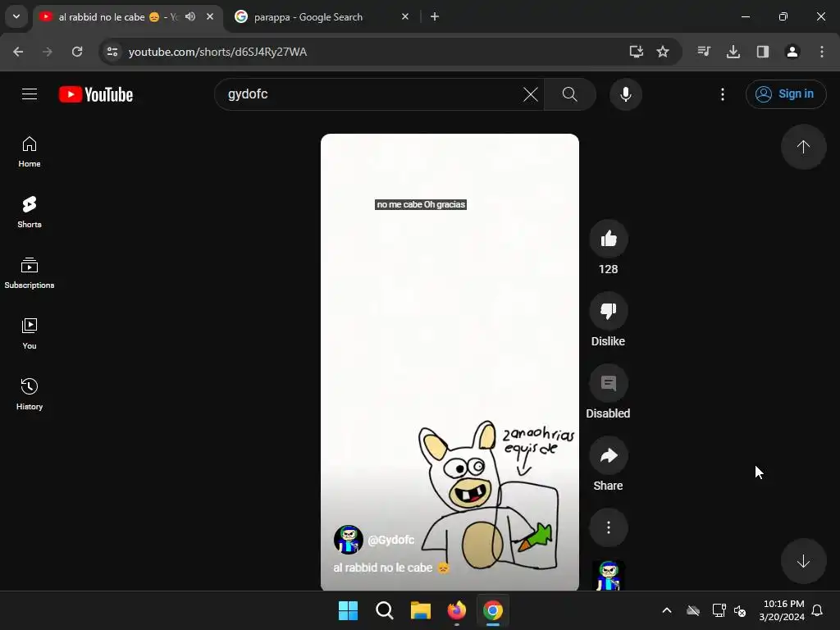Screen dimensions: 840x630
Task: Dislike this short with thumbs down
Action: [609, 311]
